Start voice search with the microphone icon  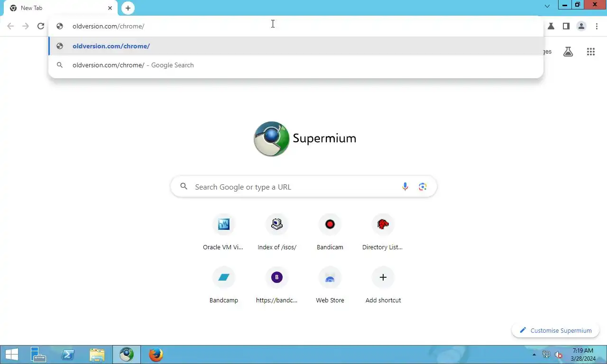pos(405,187)
